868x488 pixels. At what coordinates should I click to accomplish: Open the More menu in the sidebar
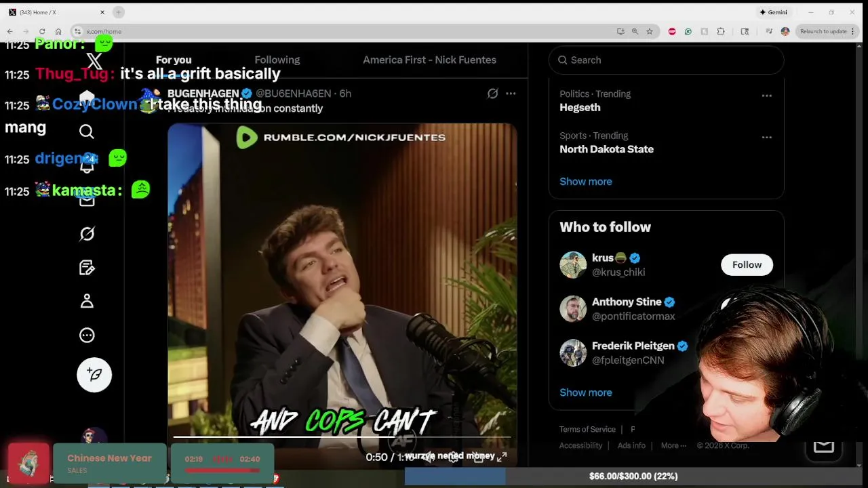[87, 335]
